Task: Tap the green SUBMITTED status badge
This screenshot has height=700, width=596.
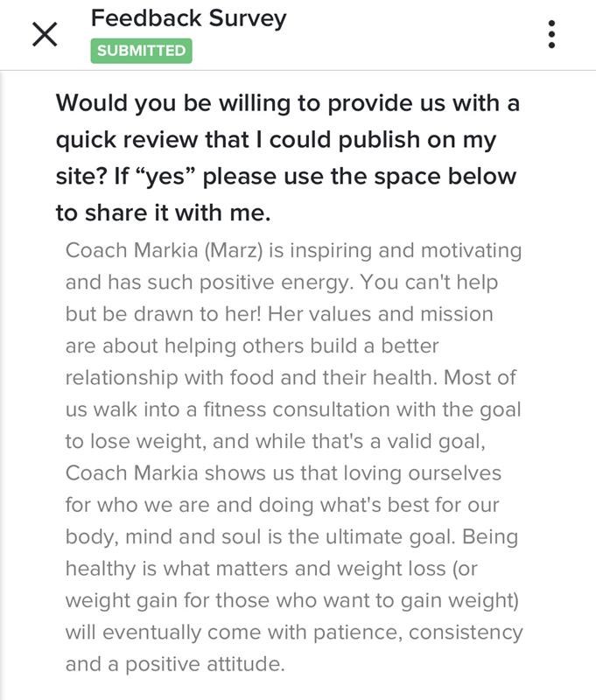Action: coord(141,51)
